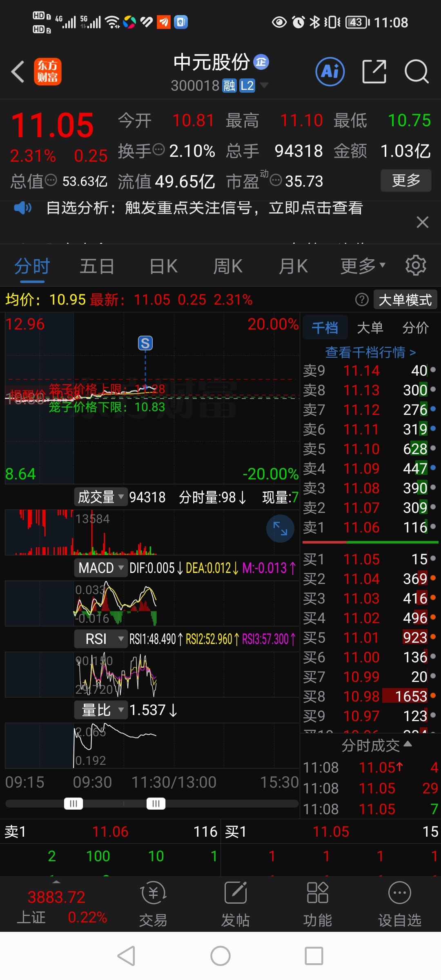Switch to 五日 tab
Viewport: 441px width, 980px height.
tap(97, 266)
